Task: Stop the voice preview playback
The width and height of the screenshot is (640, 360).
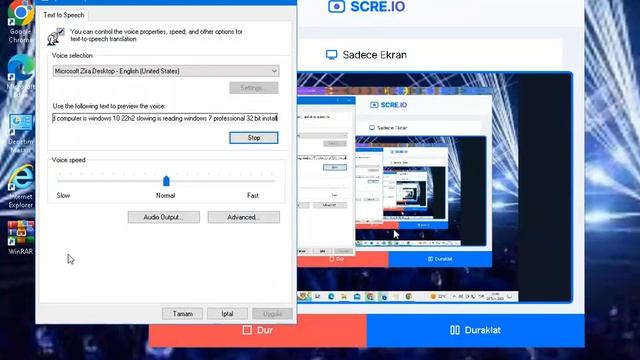Action: click(253, 138)
